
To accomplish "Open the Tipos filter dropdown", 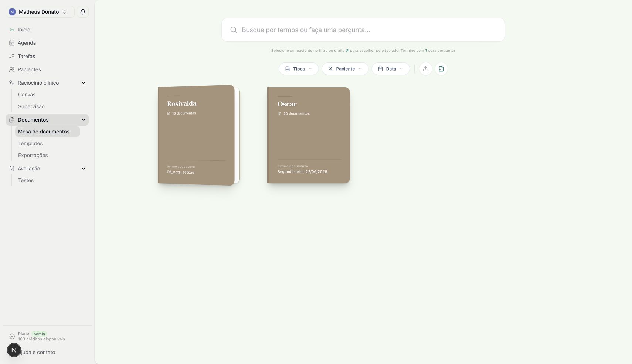I will pyautogui.click(x=299, y=69).
